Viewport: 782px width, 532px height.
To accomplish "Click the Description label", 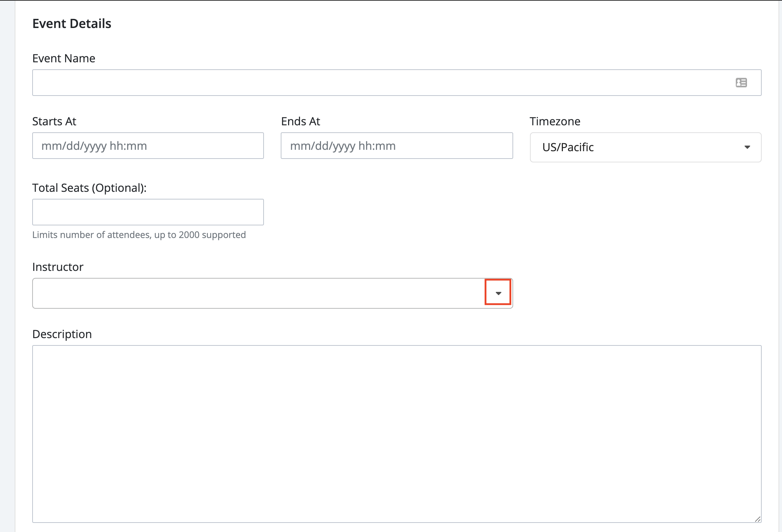I will pos(62,334).
